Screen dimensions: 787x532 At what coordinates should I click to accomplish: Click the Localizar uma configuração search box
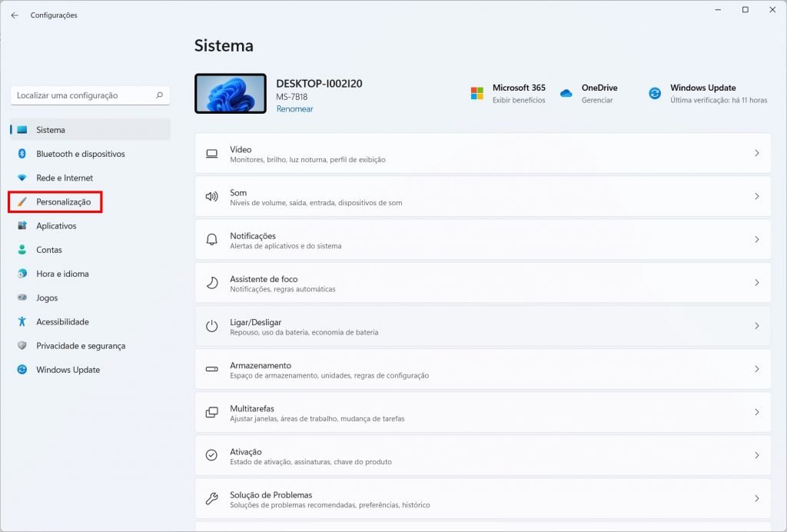(x=85, y=95)
